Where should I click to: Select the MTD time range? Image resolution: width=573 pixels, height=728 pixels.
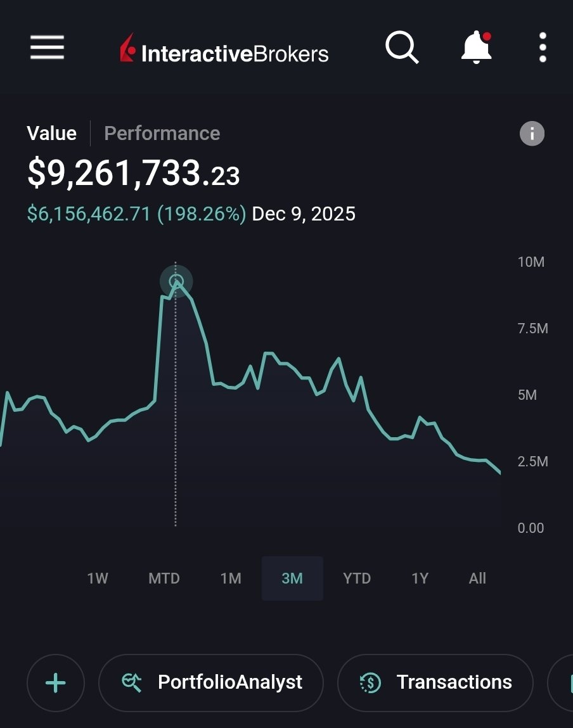(x=164, y=578)
